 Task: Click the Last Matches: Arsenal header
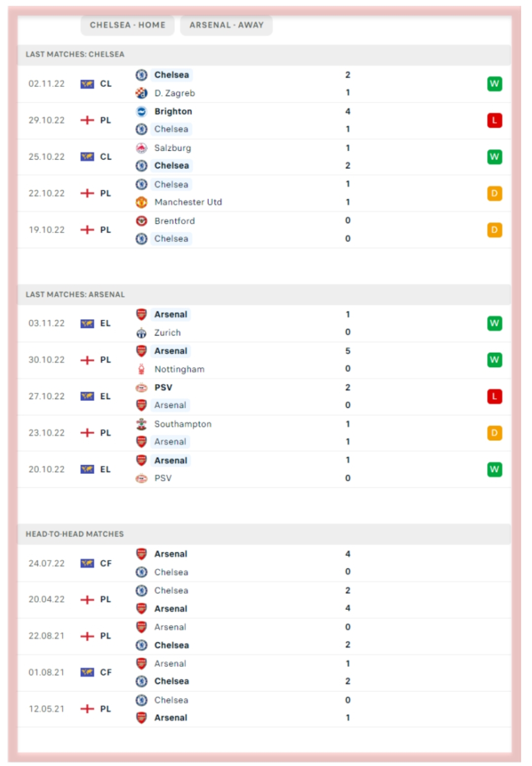click(x=75, y=295)
